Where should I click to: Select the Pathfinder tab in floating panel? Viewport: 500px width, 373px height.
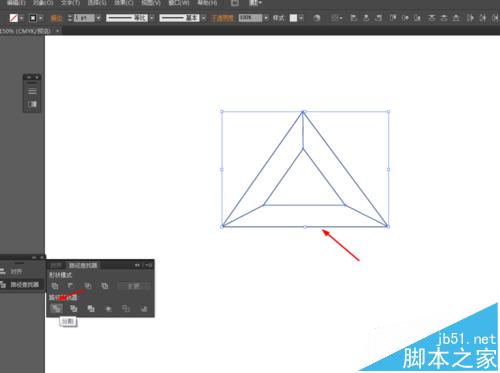click(x=83, y=265)
